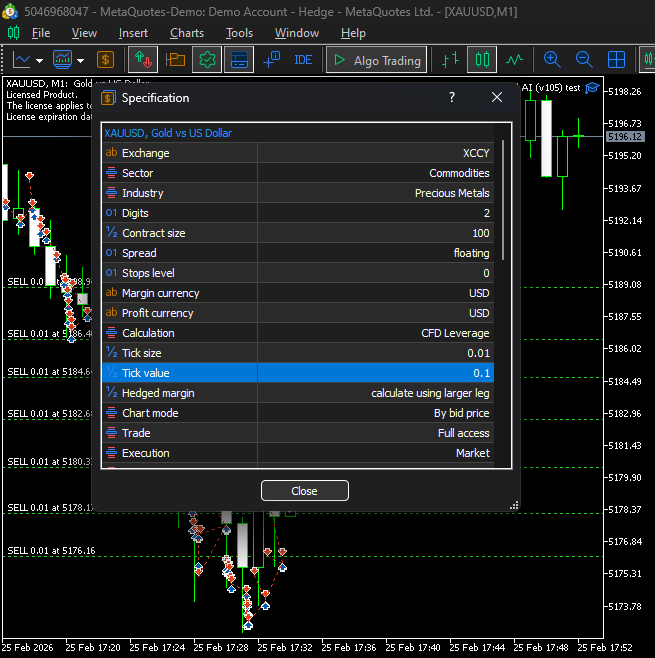
Task: Click the current price 5196.12 label
Action: (x=625, y=136)
